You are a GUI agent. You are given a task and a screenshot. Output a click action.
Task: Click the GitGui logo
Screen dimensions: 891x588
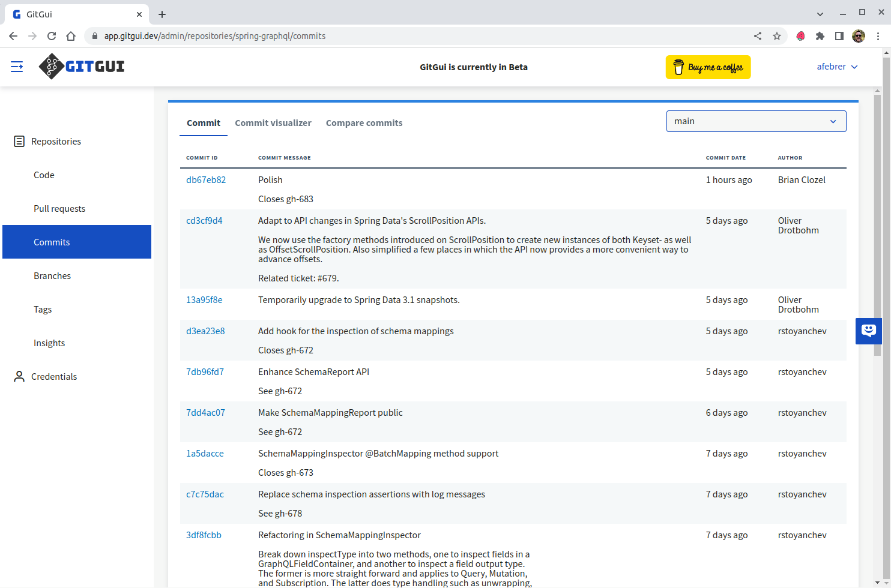(82, 67)
